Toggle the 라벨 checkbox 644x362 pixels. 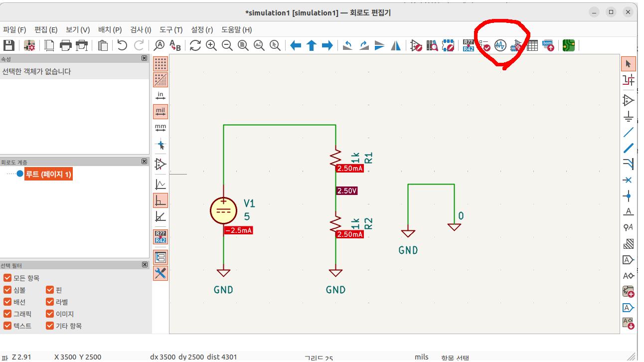coord(50,302)
